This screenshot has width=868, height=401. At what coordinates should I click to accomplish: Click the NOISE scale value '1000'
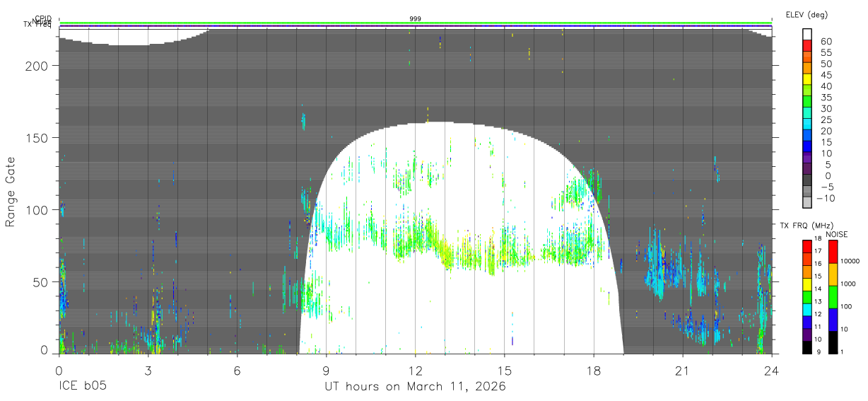(x=847, y=284)
